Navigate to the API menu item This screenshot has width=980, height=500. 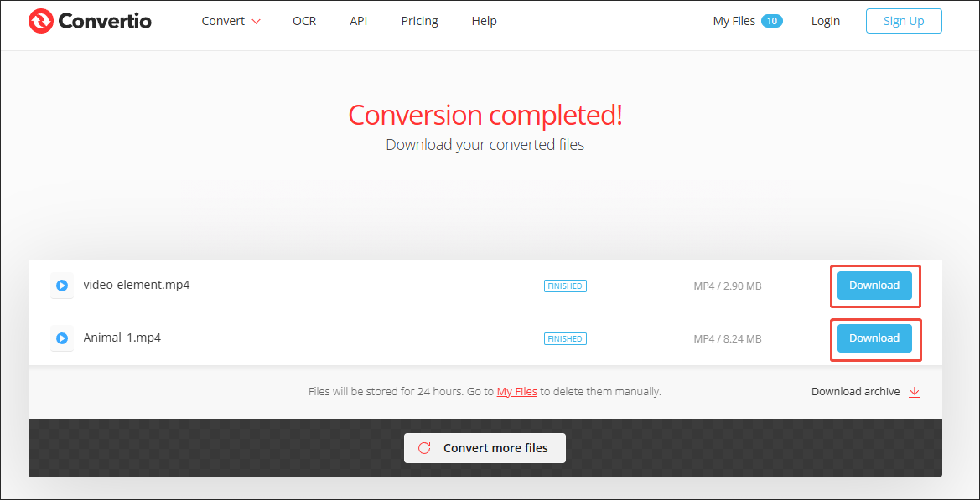(358, 21)
